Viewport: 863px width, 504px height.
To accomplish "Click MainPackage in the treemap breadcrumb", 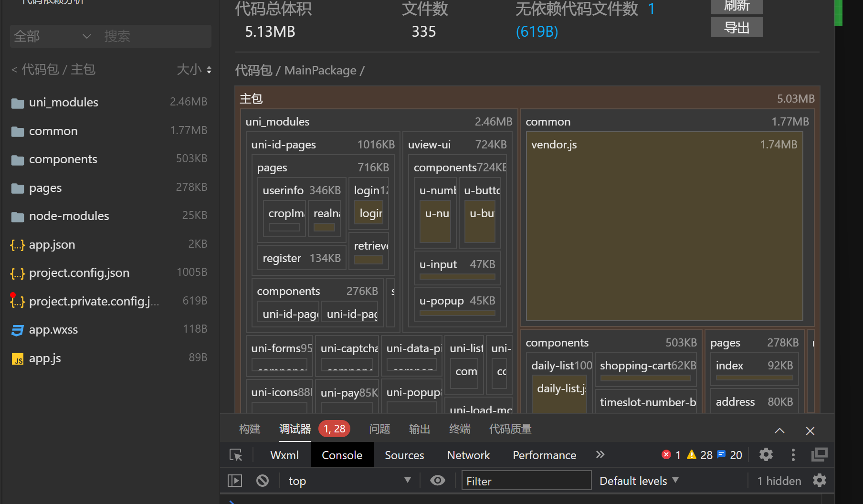I will click(x=320, y=70).
